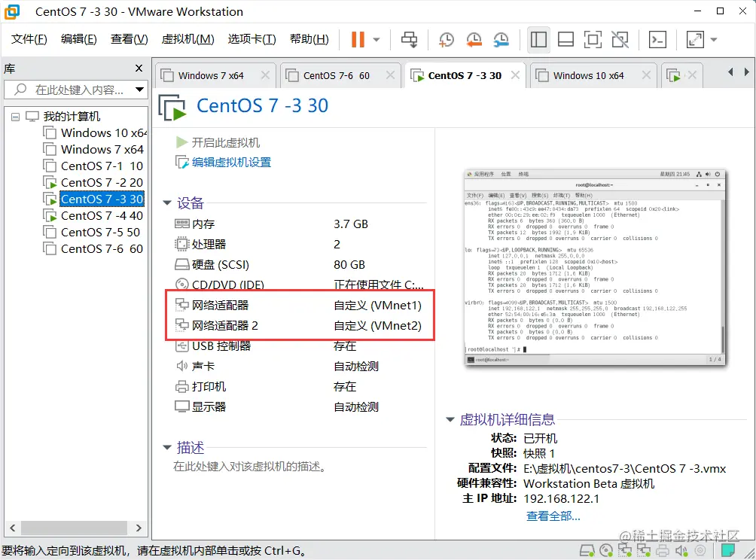Collapse the 设备 devices section

coord(167,202)
